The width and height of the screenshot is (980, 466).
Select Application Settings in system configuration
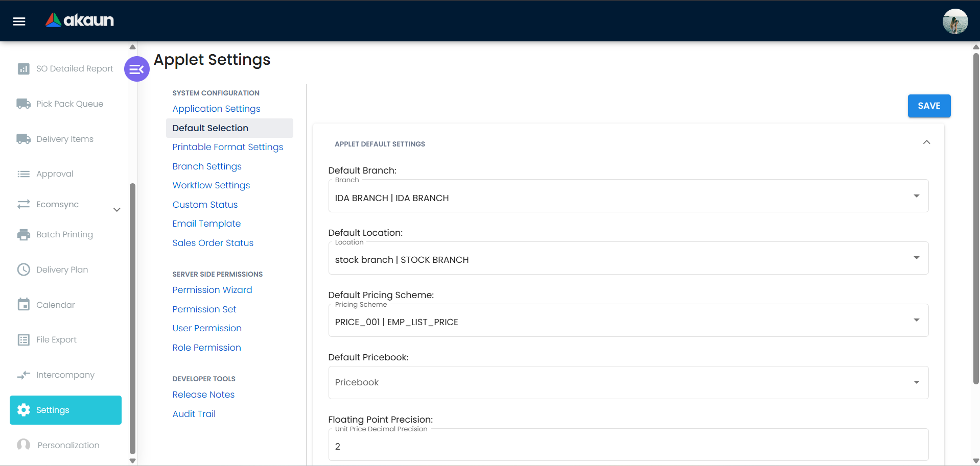pyautogui.click(x=216, y=109)
